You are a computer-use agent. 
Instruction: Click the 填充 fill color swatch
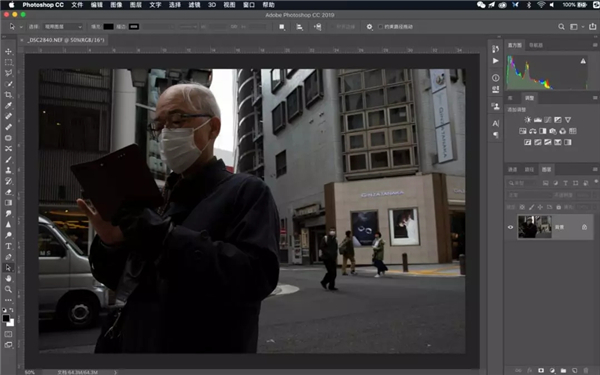(108, 27)
